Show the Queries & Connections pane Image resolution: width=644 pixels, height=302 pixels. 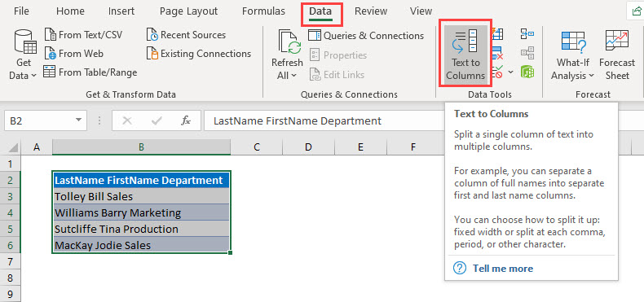pos(366,36)
